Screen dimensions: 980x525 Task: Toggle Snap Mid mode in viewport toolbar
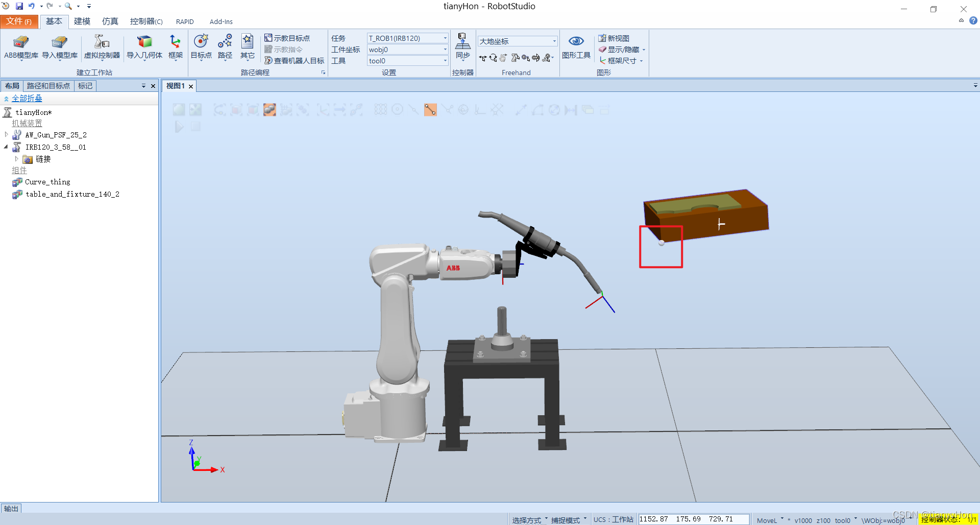click(x=413, y=109)
